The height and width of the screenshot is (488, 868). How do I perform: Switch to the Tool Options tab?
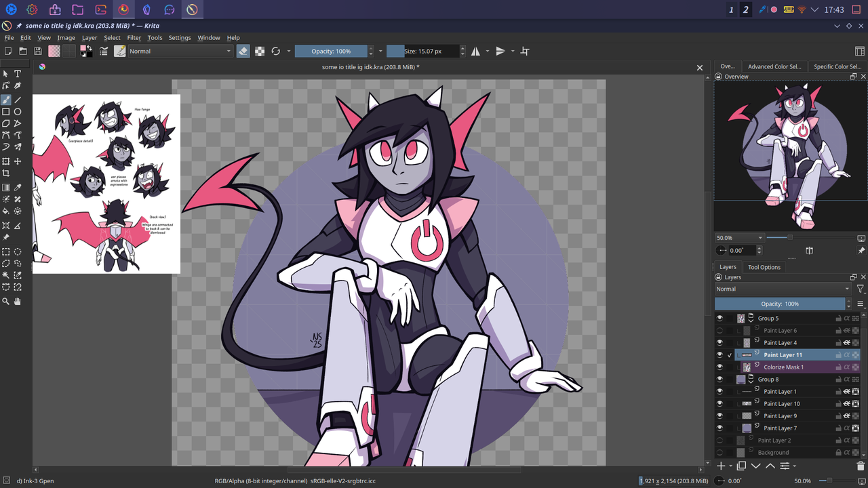pos(764,267)
